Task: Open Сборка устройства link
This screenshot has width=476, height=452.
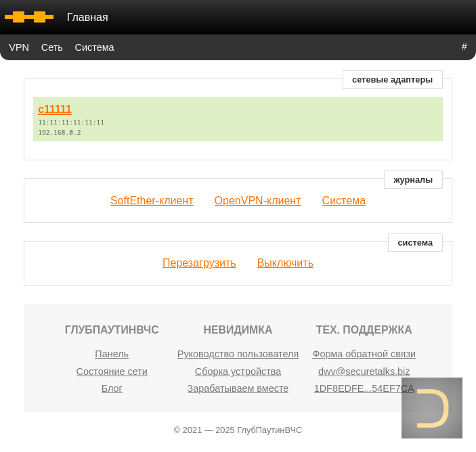Action: tap(238, 371)
